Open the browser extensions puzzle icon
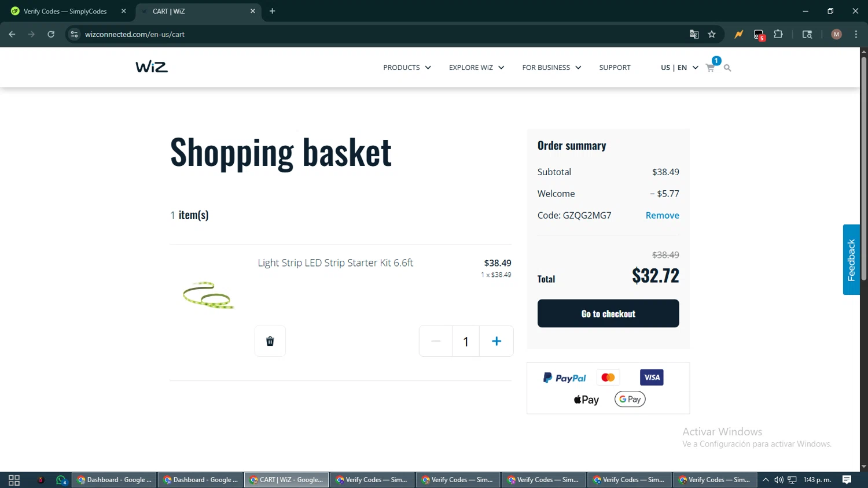The width and height of the screenshot is (868, 488). (x=778, y=34)
